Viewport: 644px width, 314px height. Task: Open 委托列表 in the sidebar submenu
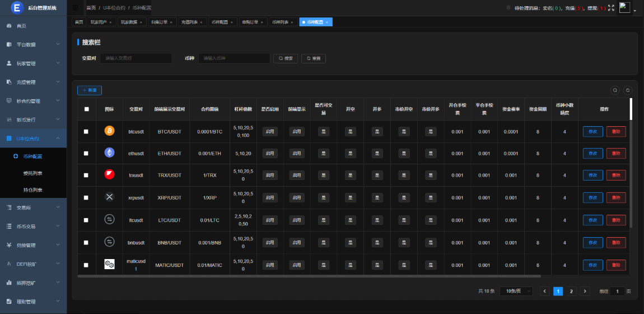[x=33, y=173]
